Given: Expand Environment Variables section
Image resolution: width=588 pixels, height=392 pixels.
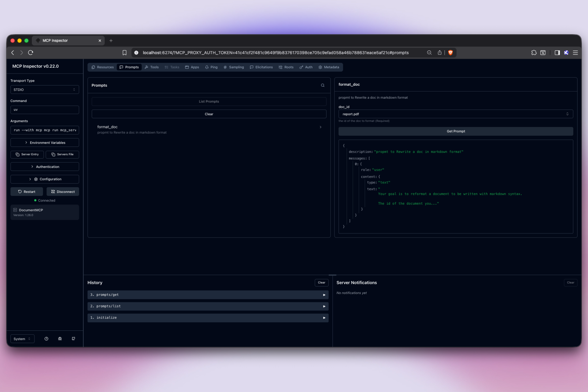Looking at the screenshot, I should click(x=45, y=143).
